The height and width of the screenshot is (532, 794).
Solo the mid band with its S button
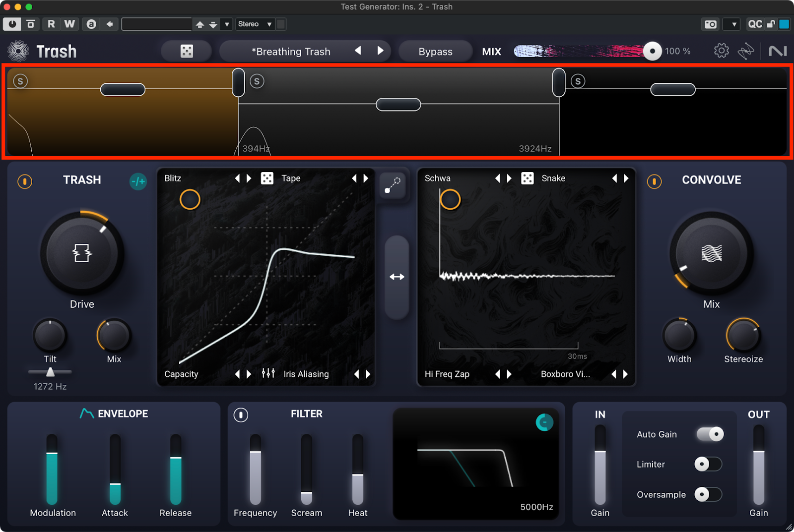[257, 81]
